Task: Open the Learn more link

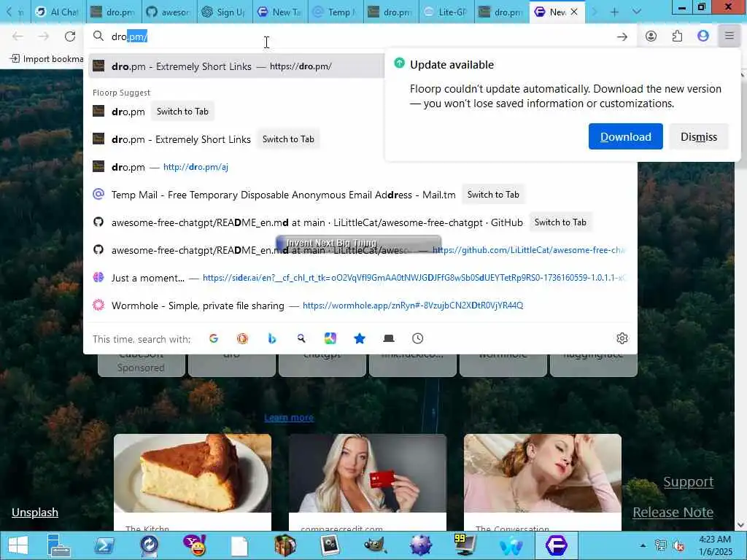Action: click(289, 418)
